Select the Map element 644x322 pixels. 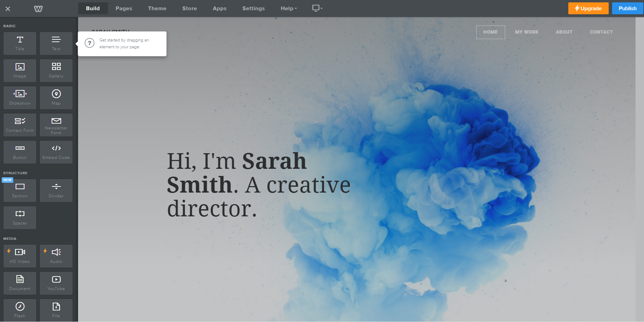(56, 98)
